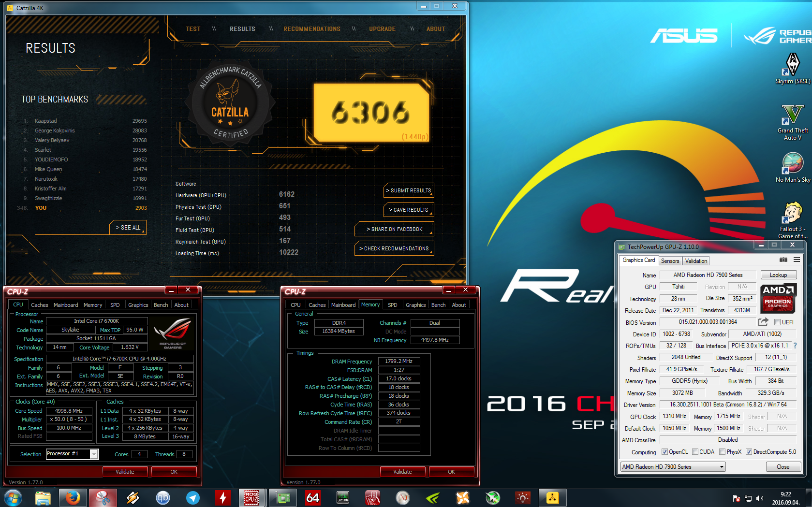The height and width of the screenshot is (507, 812).
Task: Click the 6306 score panel
Action: click(371, 113)
